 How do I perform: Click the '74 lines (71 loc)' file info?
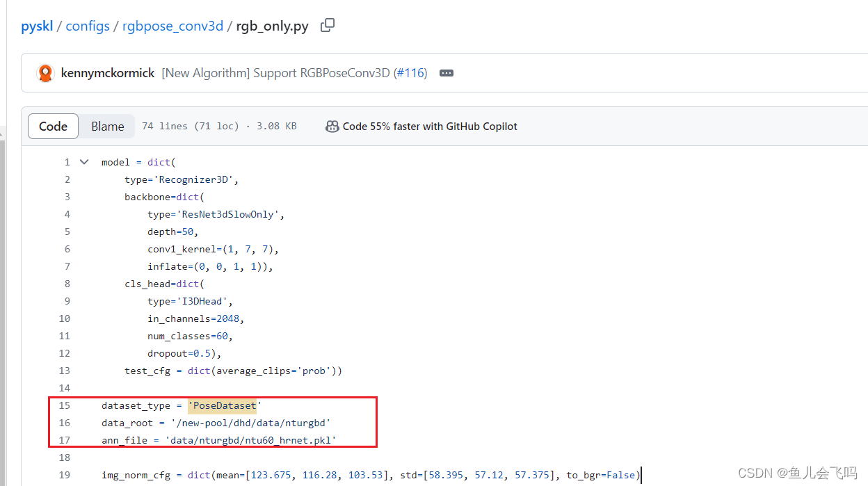[190, 127]
